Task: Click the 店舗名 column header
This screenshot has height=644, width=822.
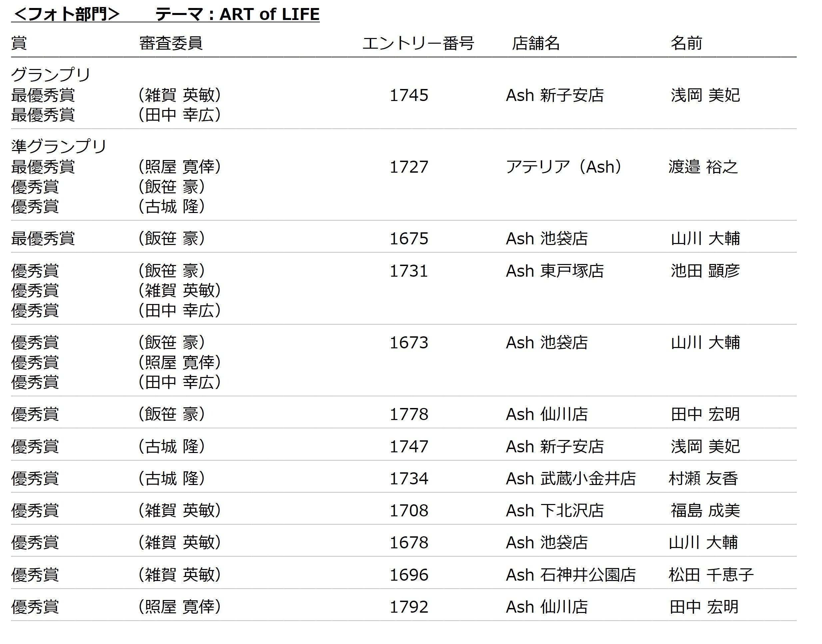Action: [x=535, y=43]
